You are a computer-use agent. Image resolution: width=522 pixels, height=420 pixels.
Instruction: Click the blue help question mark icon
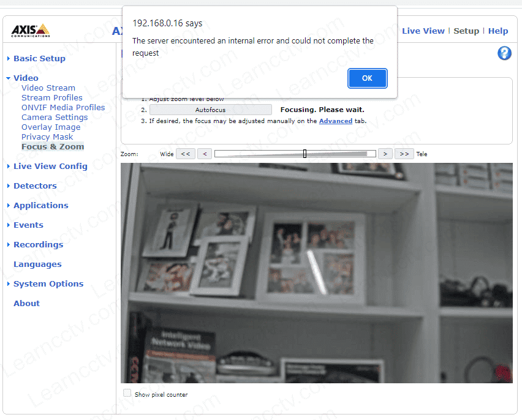(x=504, y=53)
